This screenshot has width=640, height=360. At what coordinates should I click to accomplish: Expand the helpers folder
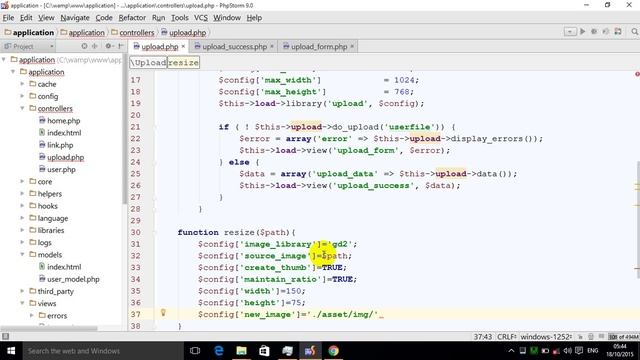tap(22, 193)
